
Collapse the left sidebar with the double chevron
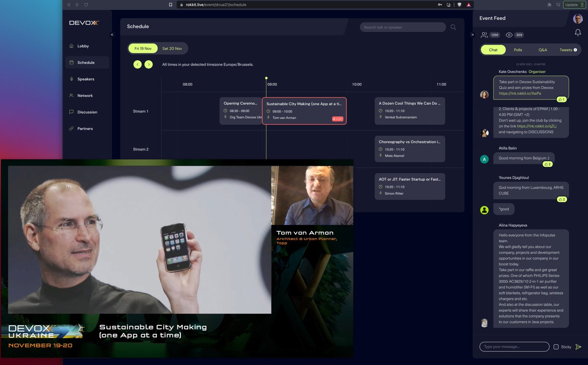click(112, 35)
